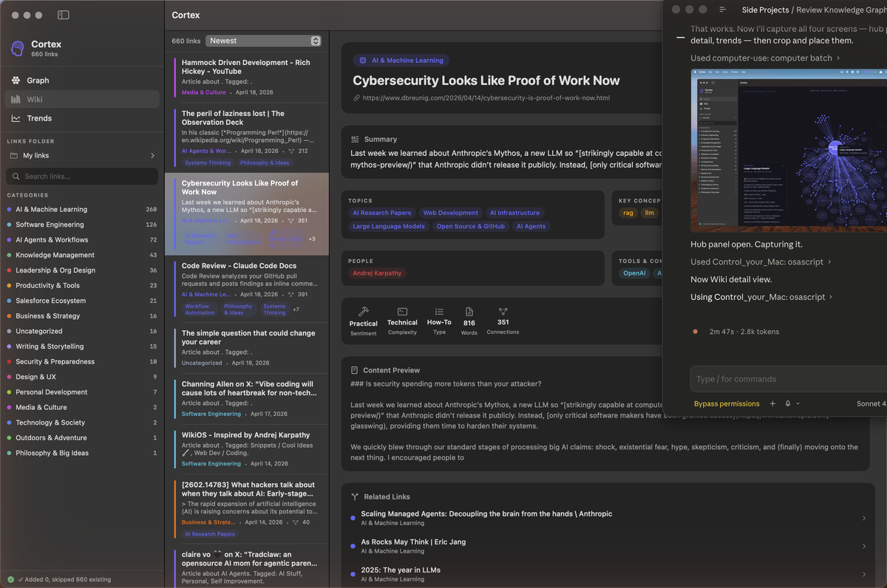Toggle the Cortex sidebar panel icon

(64, 15)
